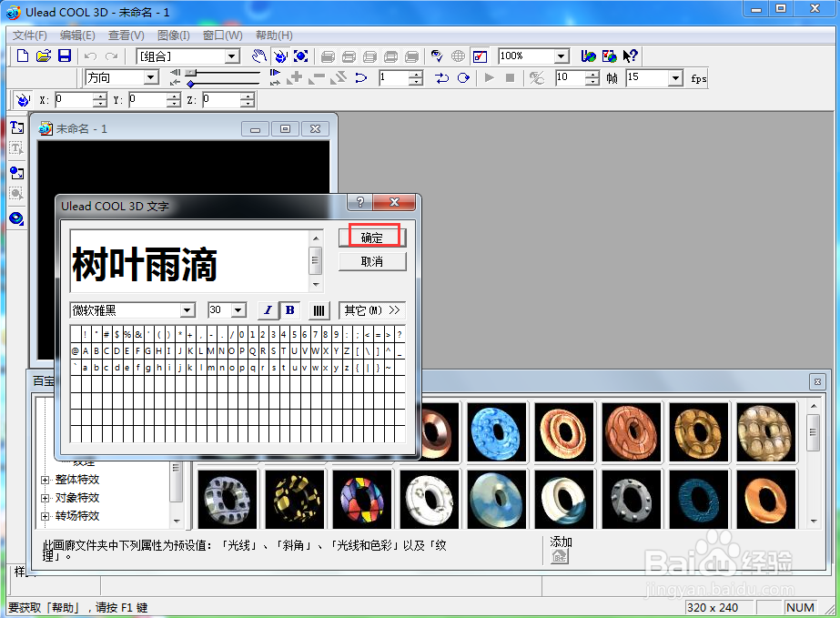Viewport: 840px width, 618px height.
Task: Click the New file icon
Action: click(x=23, y=56)
